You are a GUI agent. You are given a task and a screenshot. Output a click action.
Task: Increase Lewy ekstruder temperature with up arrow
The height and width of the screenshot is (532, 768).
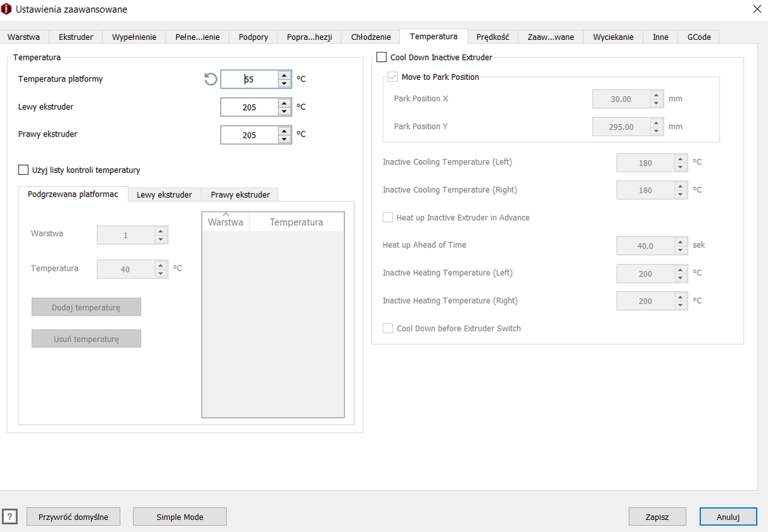pyautogui.click(x=284, y=103)
